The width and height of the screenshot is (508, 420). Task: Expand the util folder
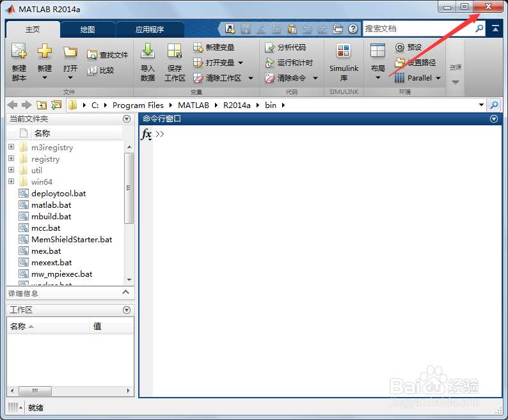point(12,169)
